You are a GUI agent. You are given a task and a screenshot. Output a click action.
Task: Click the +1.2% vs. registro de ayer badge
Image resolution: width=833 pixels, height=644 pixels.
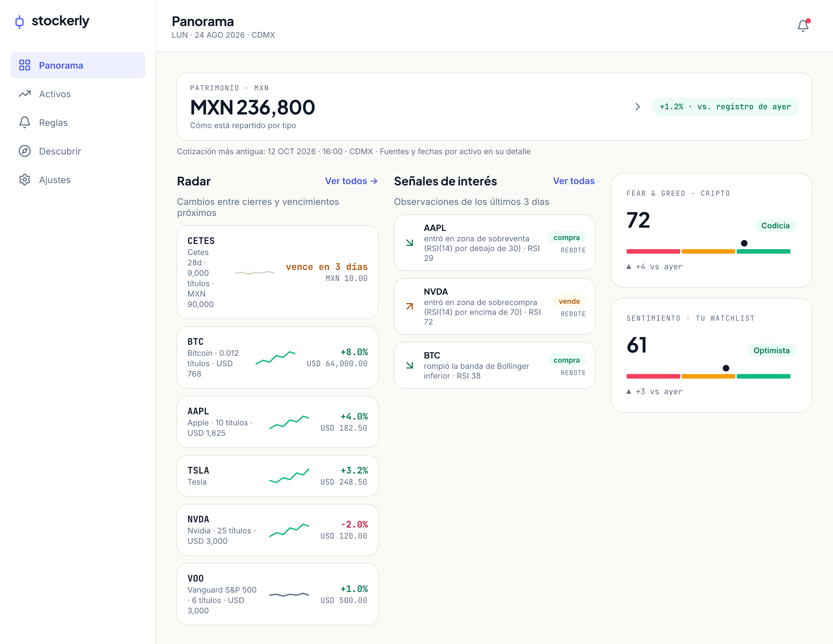coord(725,107)
